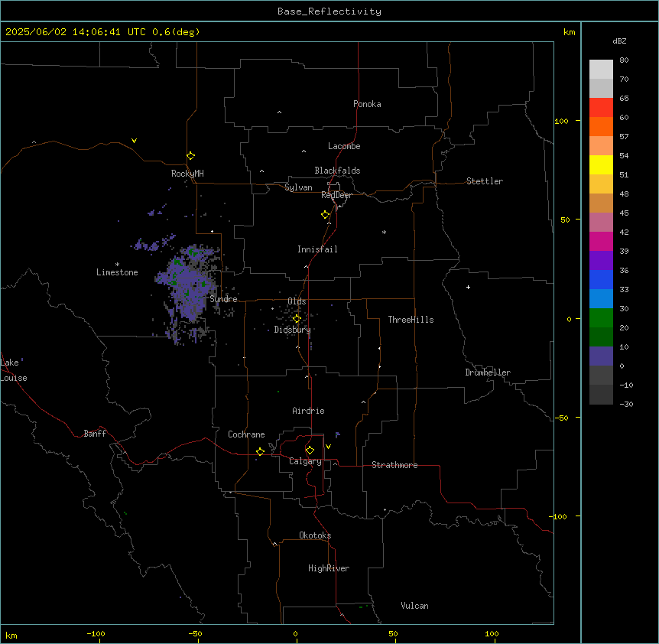Pick the blue 33–36 dBZ legend swatch

[601, 279]
